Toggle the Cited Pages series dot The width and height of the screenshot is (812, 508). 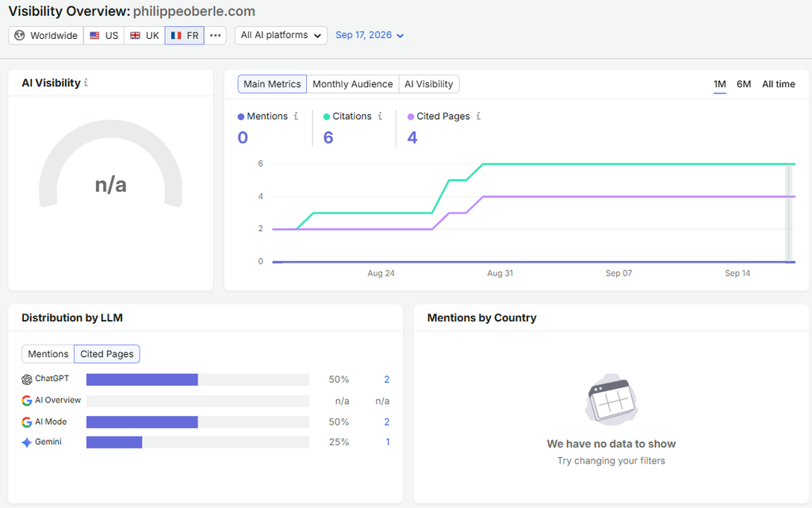coord(411,117)
